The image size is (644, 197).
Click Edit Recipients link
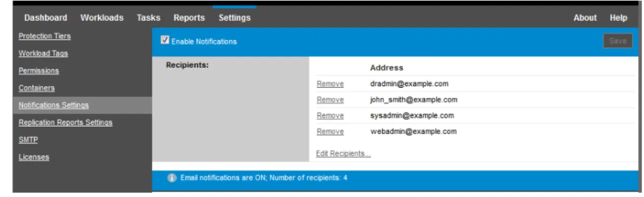[x=343, y=154]
